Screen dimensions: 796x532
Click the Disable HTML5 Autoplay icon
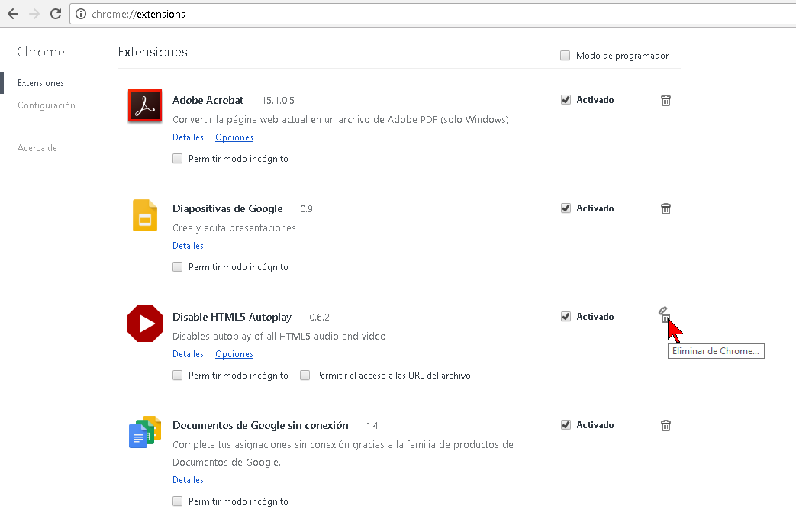(145, 324)
